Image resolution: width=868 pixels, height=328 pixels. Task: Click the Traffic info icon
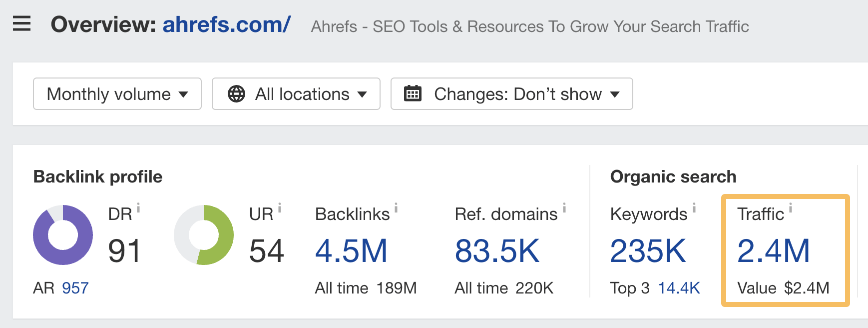pos(791,207)
